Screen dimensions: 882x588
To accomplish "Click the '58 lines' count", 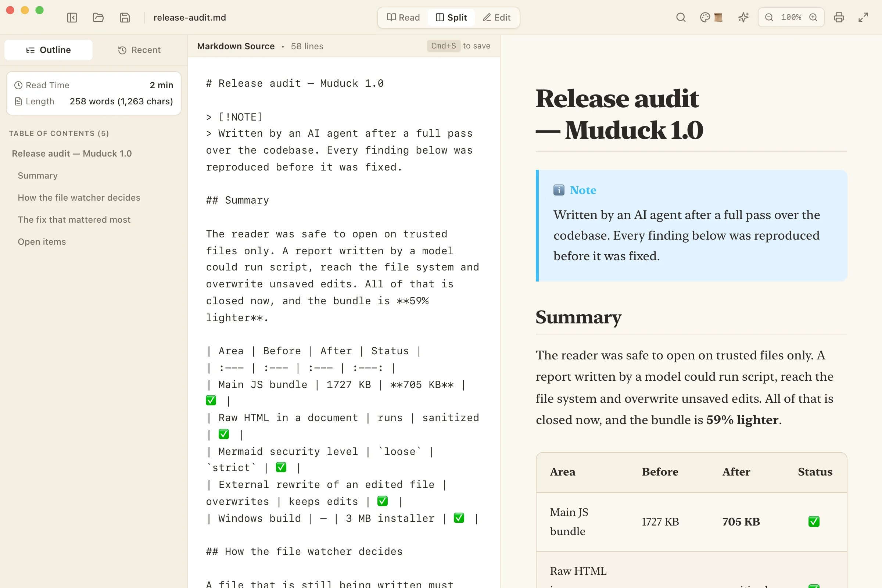I will point(307,46).
